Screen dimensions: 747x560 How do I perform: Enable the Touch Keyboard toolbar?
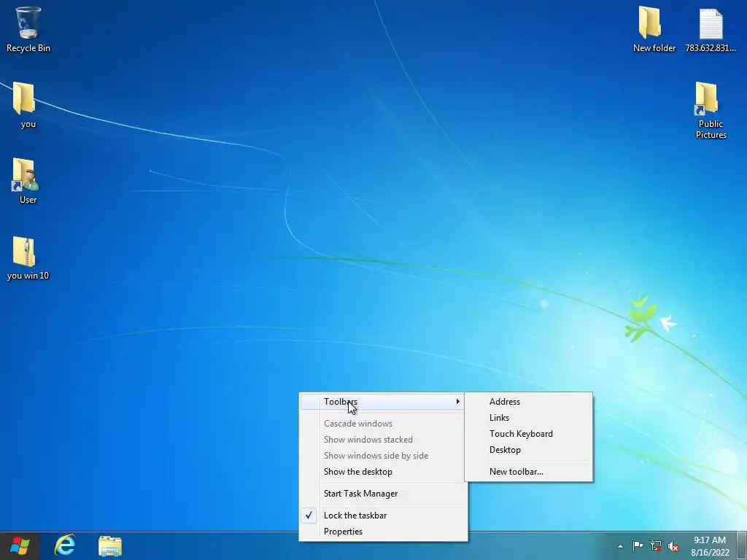529,434
